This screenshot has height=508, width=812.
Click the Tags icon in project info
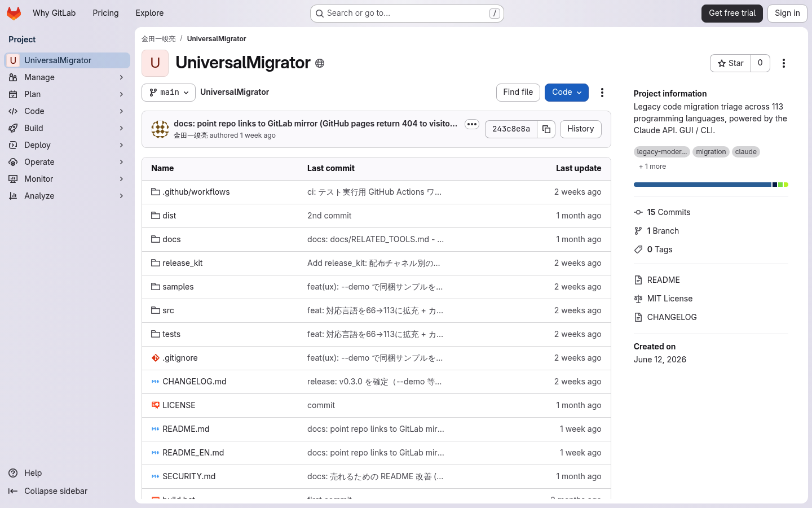coord(638,249)
